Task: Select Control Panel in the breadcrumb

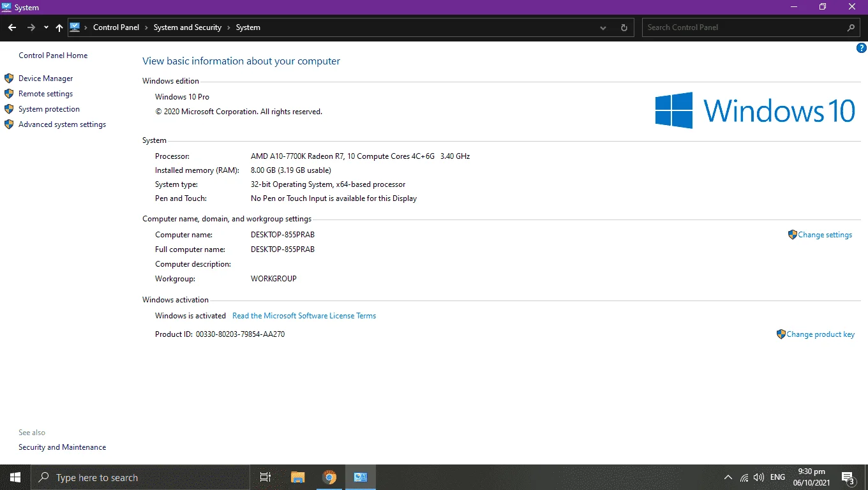Action: coord(116,27)
